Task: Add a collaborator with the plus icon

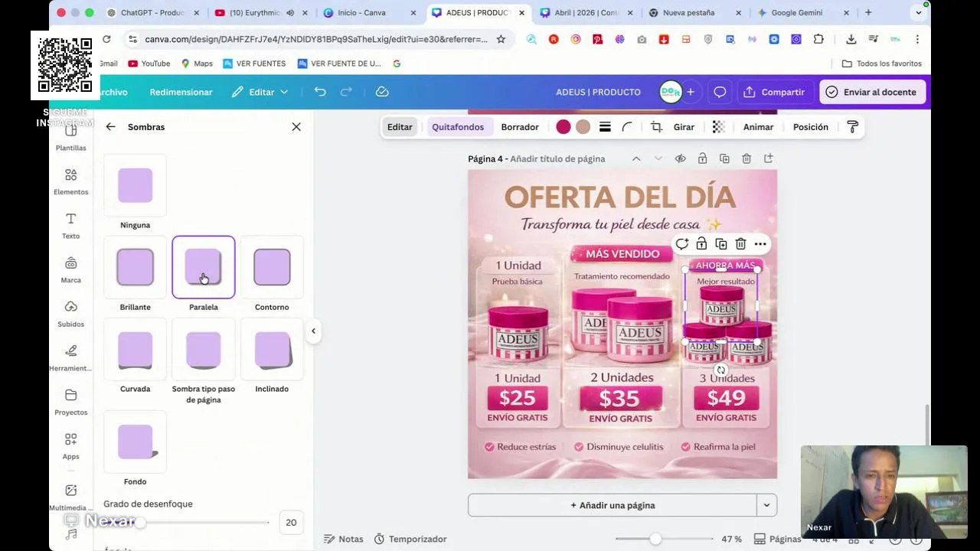Action: click(x=691, y=92)
